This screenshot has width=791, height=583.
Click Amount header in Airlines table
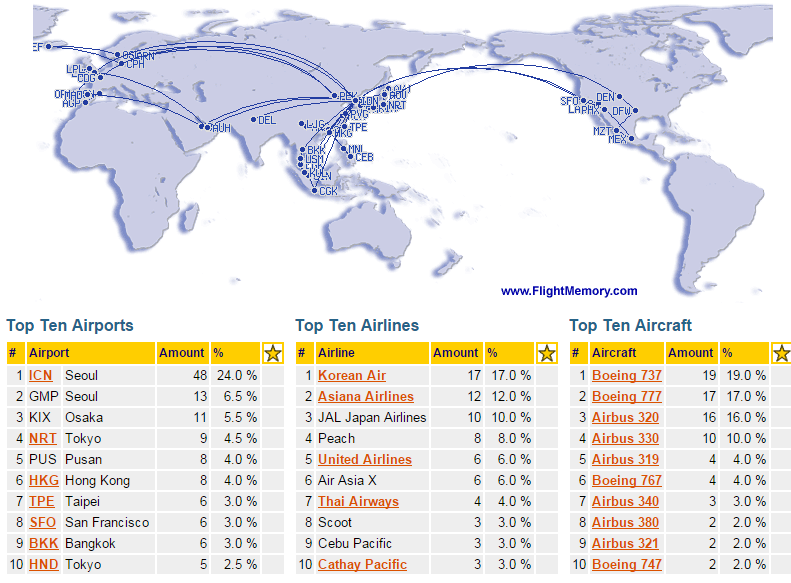pyautogui.click(x=456, y=353)
